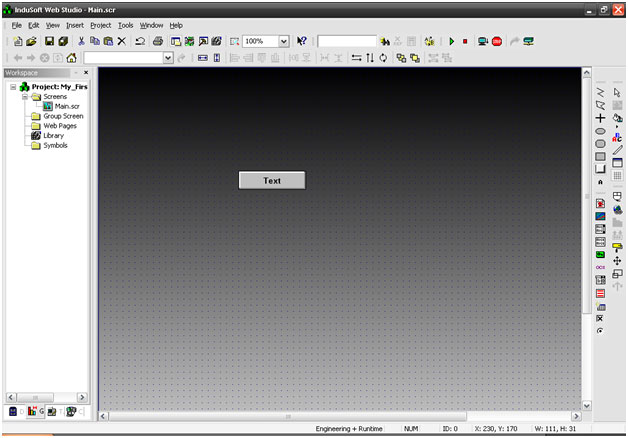628x438 pixels.
Task: Open the Edit menu
Action: pos(34,25)
